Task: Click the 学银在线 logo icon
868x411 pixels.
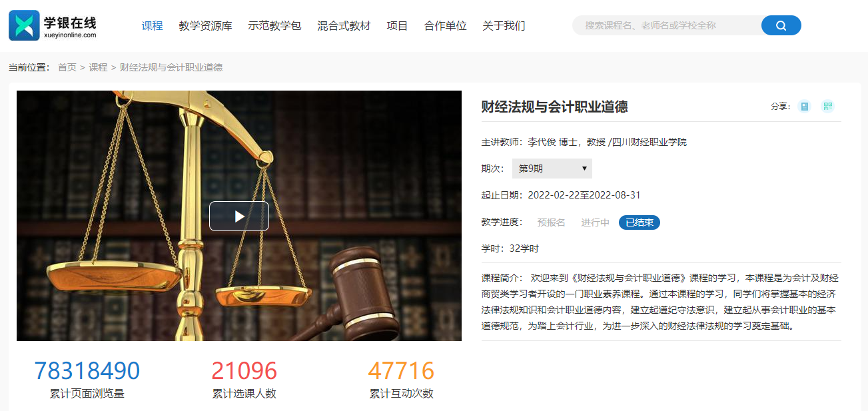Action: pyautogui.click(x=24, y=26)
